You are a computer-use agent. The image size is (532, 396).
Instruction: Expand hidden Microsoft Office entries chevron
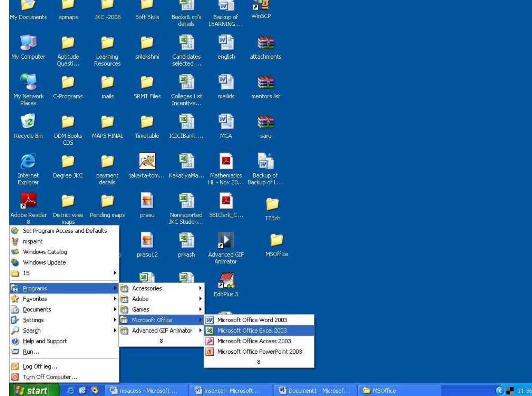click(259, 362)
